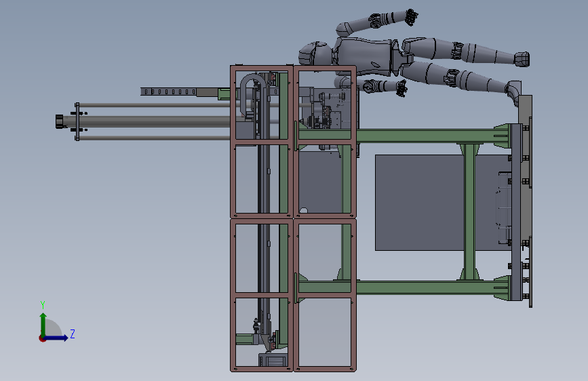The image size is (588, 381).
Task: Click the red origin ball of triad
Action: [43, 338]
